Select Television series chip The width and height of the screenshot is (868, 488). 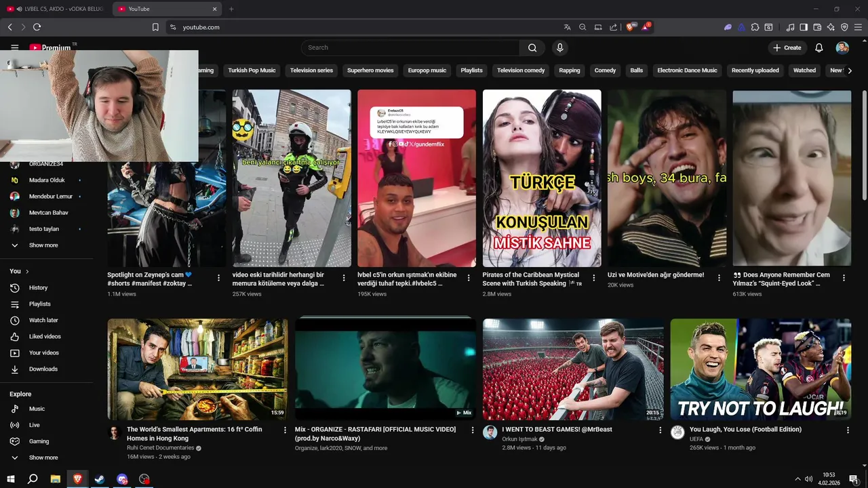(311, 70)
